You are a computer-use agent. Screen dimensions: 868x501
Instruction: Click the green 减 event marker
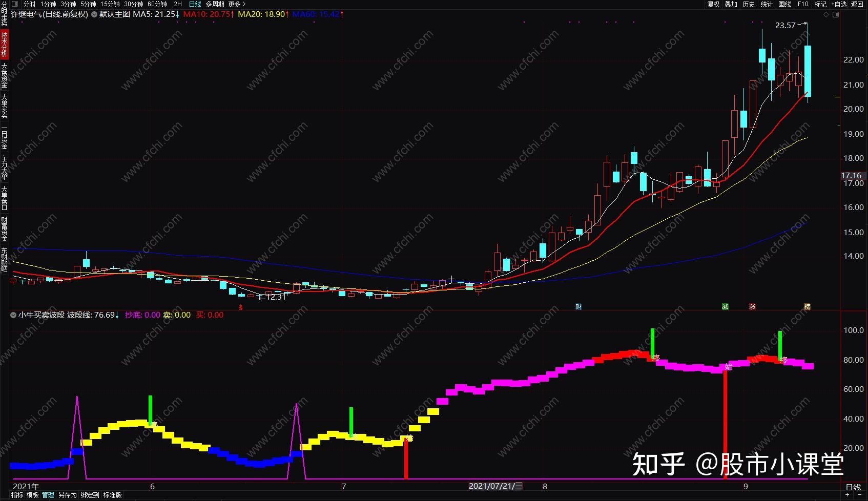tap(725, 307)
